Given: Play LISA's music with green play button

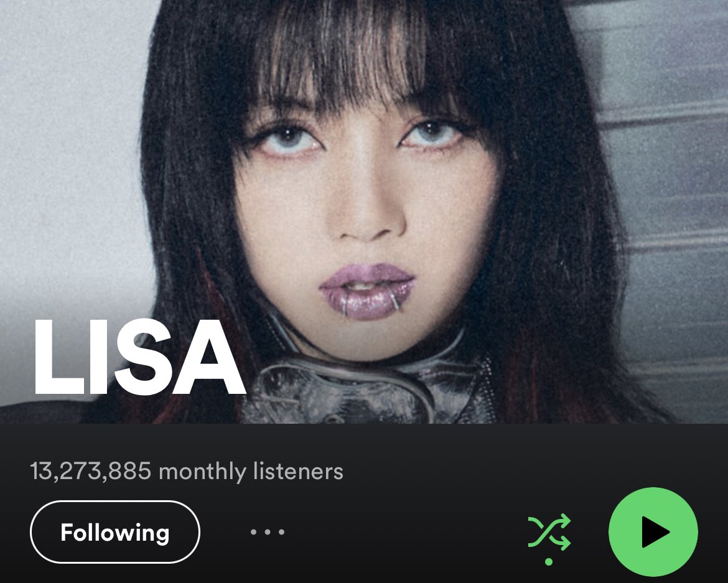Looking at the screenshot, I should [x=653, y=532].
